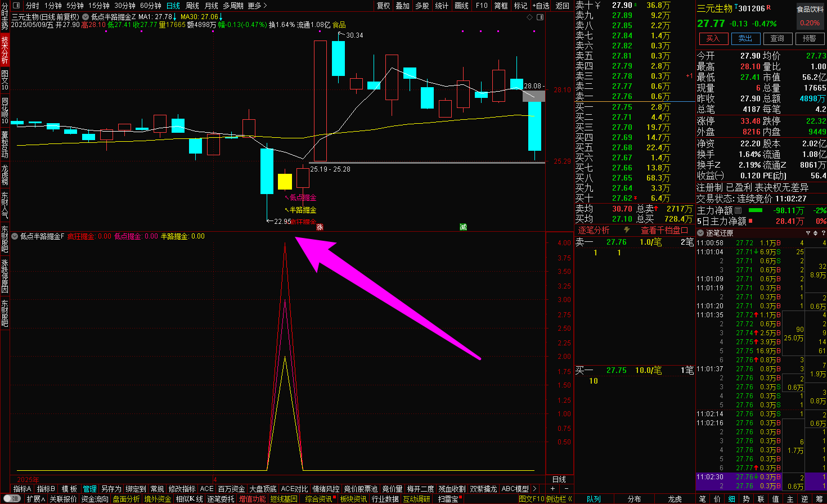Expand the 扩展 panel
The image size is (827, 504).
pos(36,499)
